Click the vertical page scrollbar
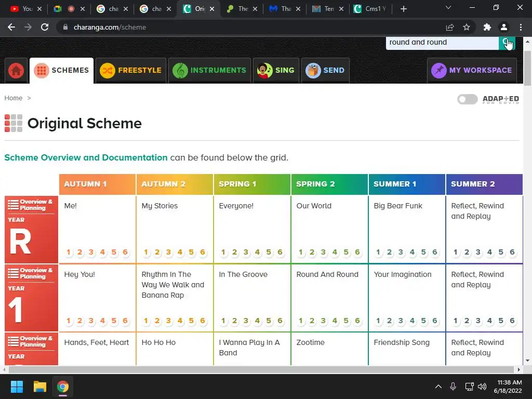Image resolution: width=532 pixels, height=399 pixels. (x=528, y=69)
